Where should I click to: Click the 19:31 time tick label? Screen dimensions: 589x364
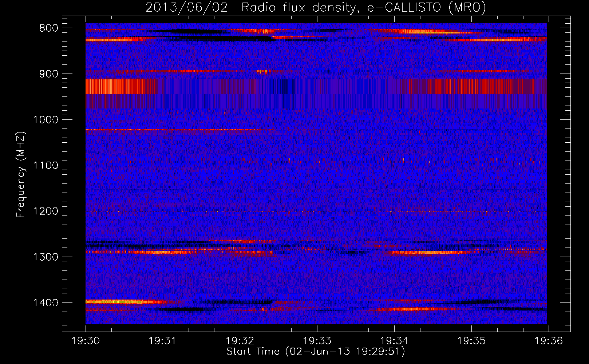pyautogui.click(x=163, y=341)
